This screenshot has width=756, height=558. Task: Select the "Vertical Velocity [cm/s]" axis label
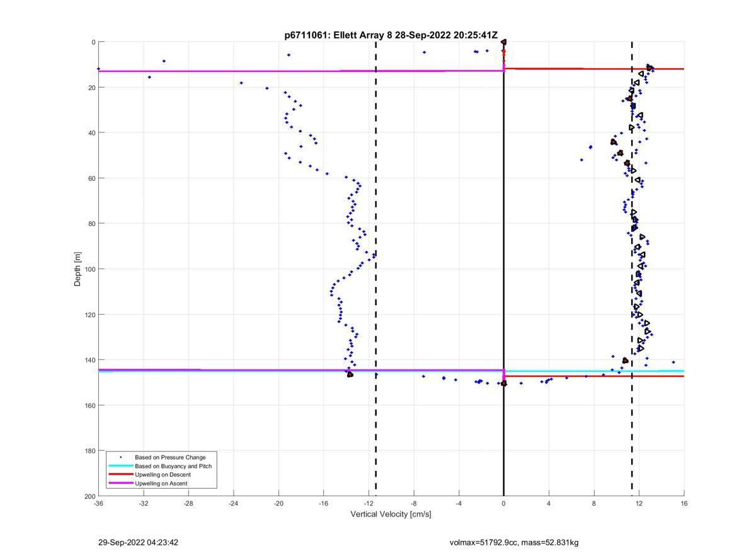(391, 514)
